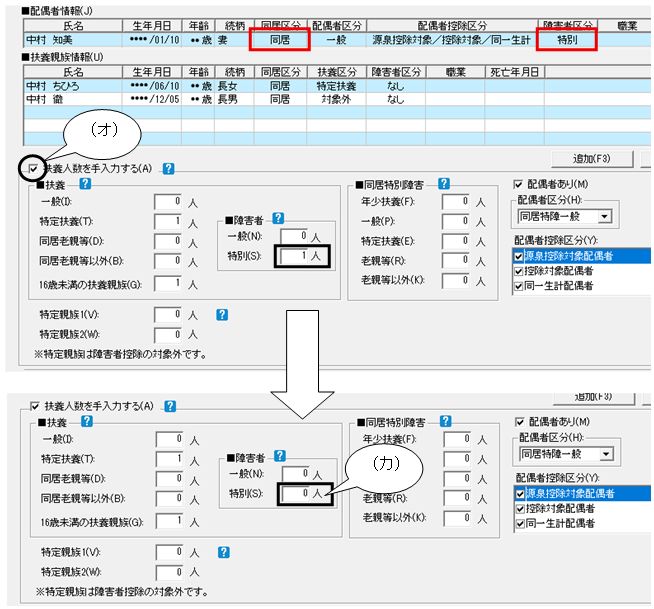Screen dimensions: 654x609
Task: Click 氏名 column header in dependents table
Action: (73, 72)
